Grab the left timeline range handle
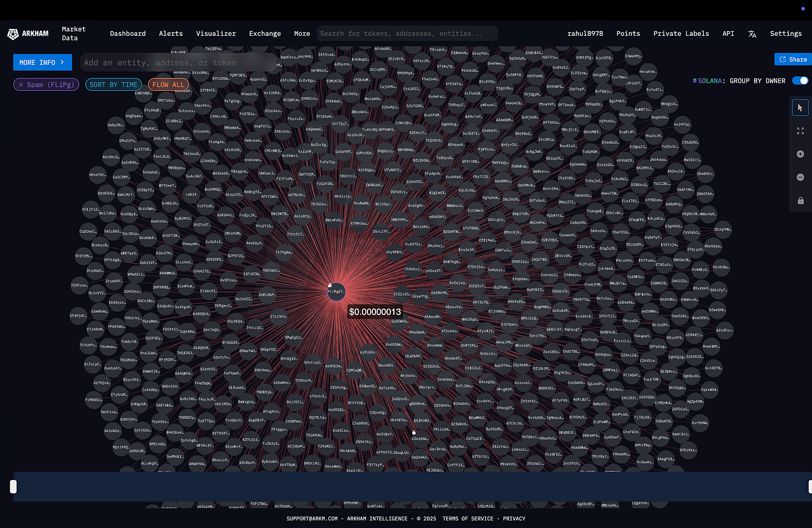 coord(12,486)
